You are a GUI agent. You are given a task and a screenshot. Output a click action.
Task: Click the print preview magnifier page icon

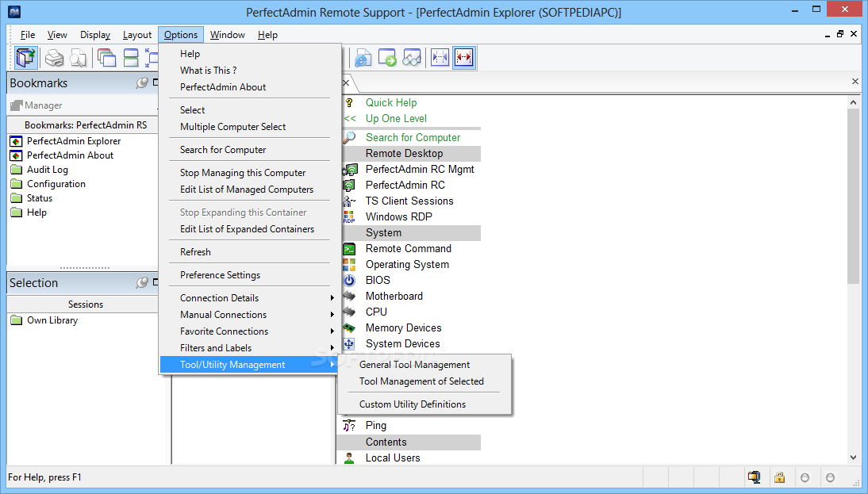point(78,58)
